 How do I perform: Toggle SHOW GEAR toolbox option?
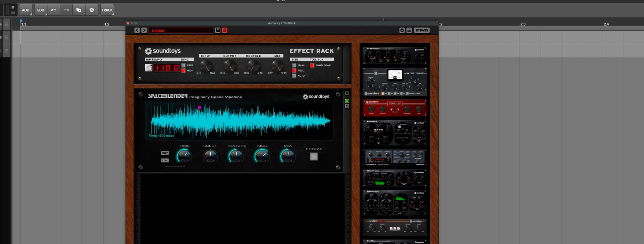tap(312, 66)
